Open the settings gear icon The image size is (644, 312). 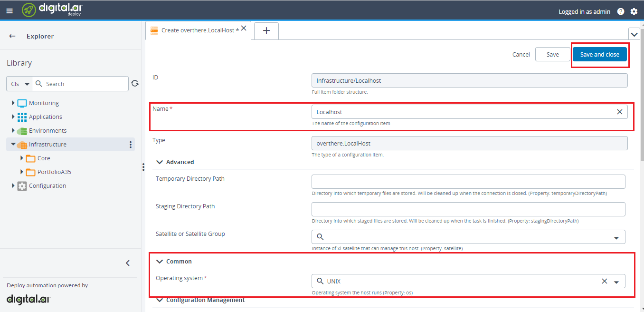(634, 11)
